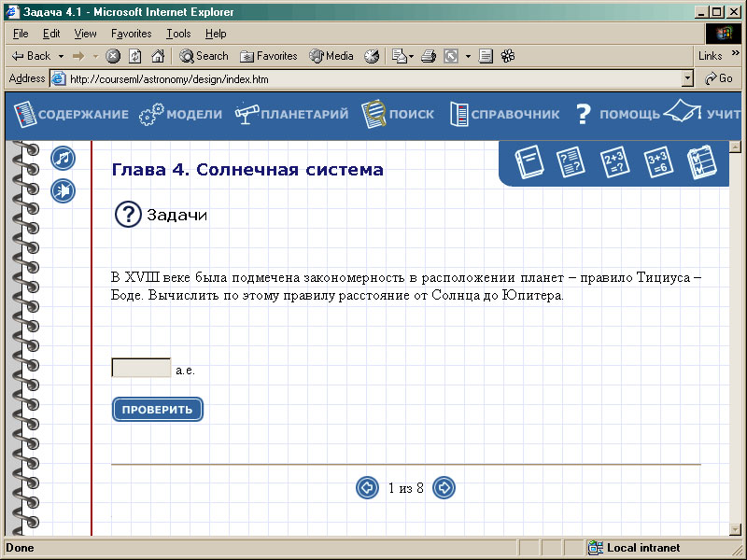Open the СОДЕРЖАНИЕ section
This screenshot has height=560, width=747.
click(x=72, y=114)
